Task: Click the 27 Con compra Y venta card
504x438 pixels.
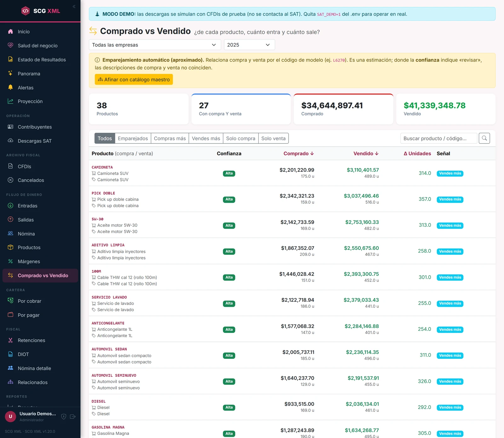Action: [x=241, y=109]
